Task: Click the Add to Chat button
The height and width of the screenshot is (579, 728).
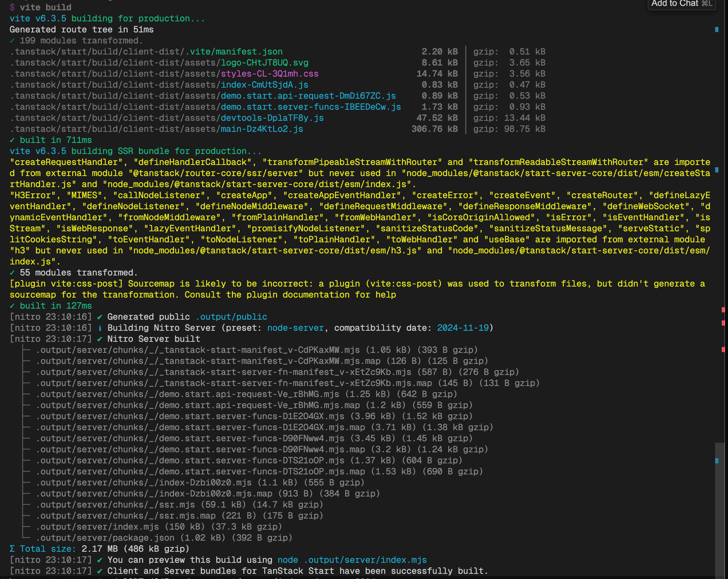Action: (x=682, y=4)
